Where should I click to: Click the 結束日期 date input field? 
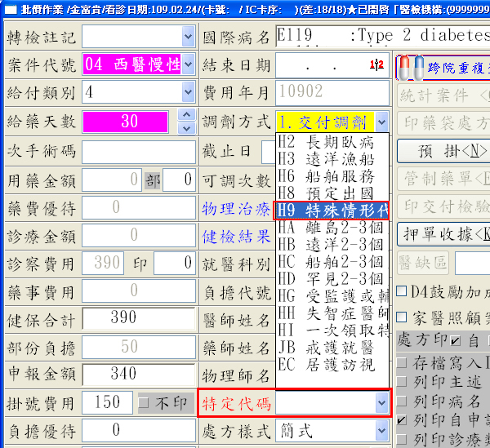[331, 65]
